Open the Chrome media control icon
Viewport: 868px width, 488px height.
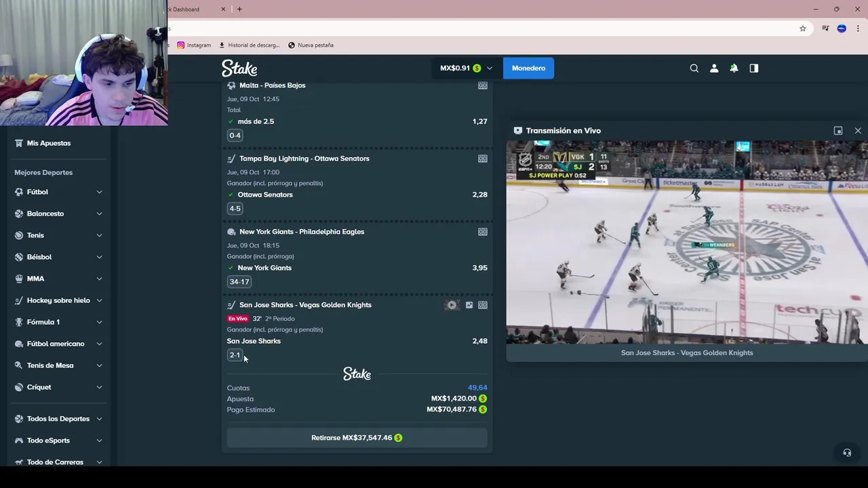(825, 28)
